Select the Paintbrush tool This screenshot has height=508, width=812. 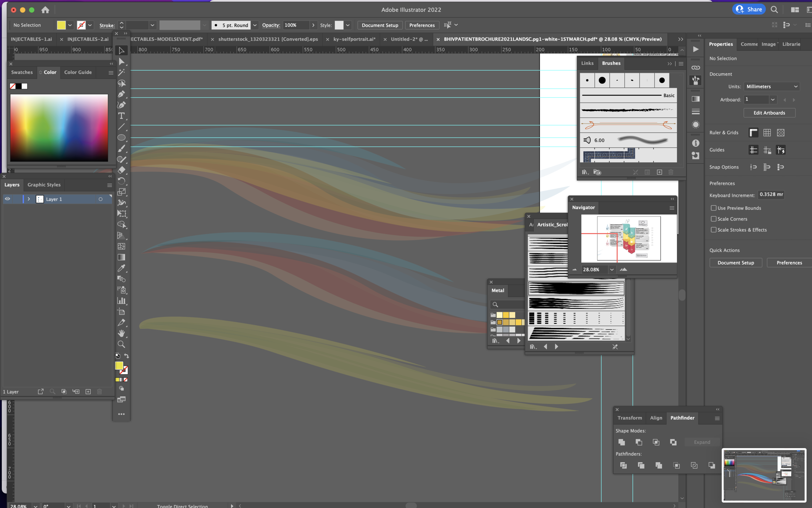pyautogui.click(x=121, y=148)
